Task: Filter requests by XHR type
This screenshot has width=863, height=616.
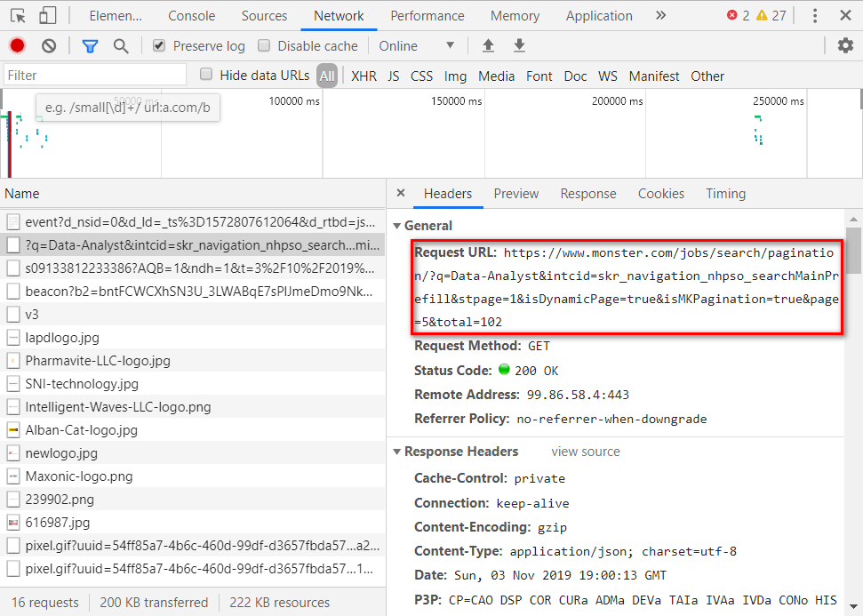Action: [364, 76]
